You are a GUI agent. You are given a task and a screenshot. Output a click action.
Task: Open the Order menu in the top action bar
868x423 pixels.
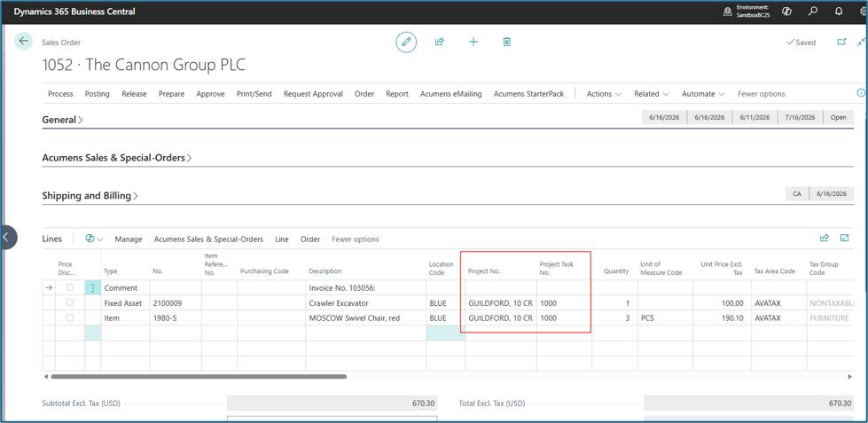[x=364, y=94]
